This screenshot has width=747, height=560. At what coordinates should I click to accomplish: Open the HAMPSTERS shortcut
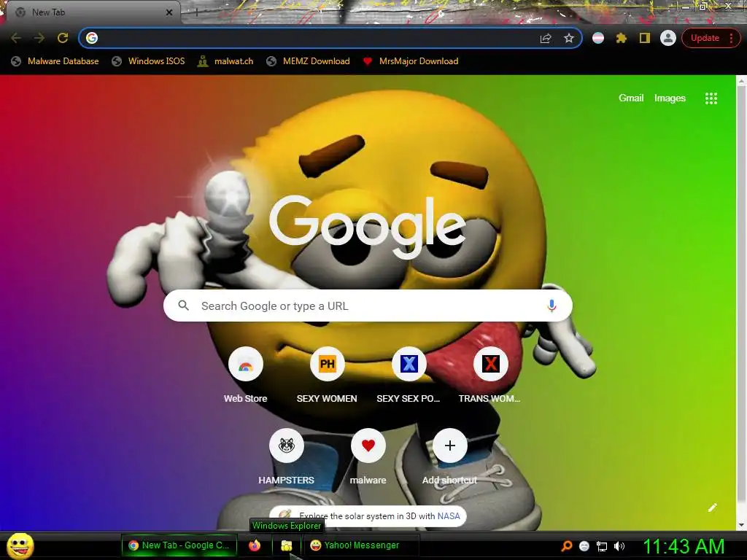[x=286, y=446]
